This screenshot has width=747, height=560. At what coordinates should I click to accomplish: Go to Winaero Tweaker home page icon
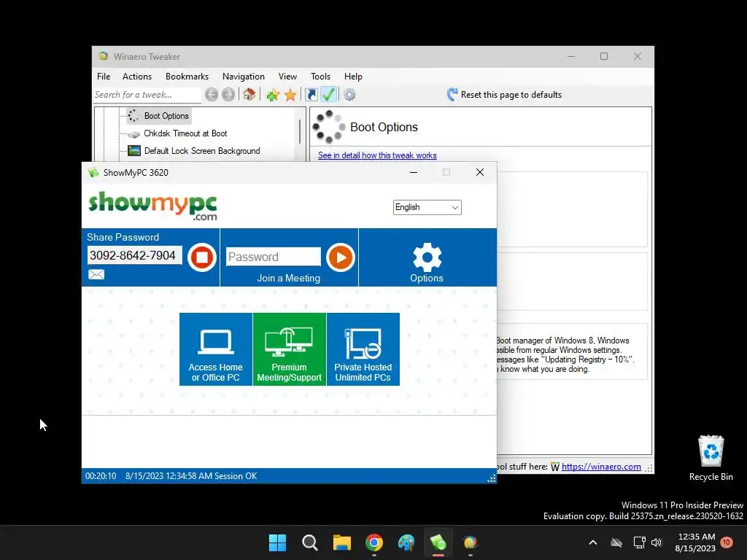(x=249, y=94)
